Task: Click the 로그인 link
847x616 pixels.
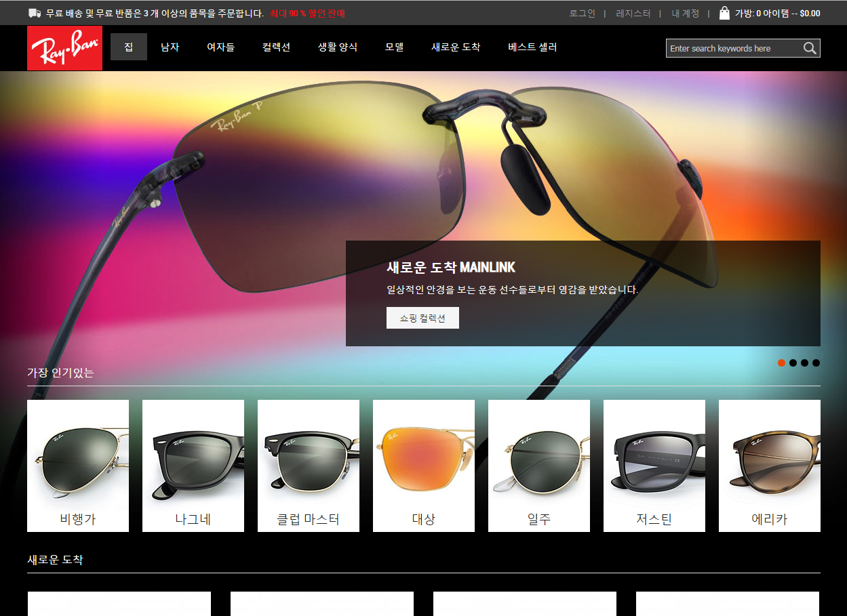Action: click(x=582, y=13)
